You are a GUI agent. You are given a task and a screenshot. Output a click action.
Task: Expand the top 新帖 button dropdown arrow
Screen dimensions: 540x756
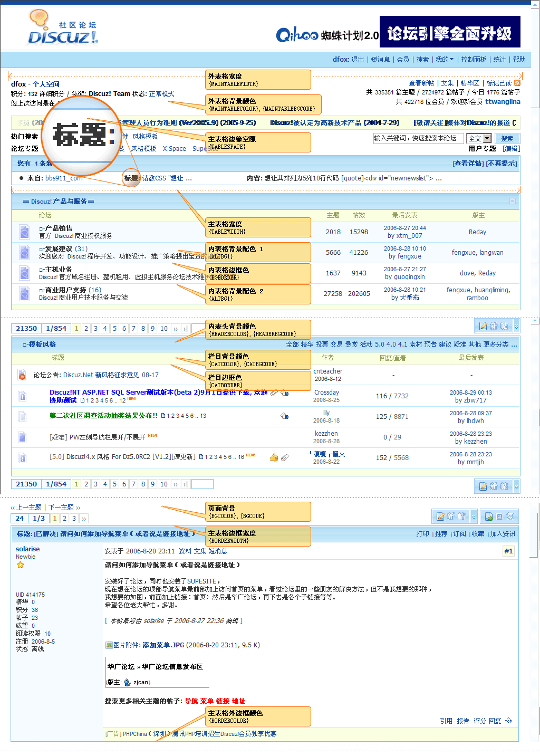516,326
